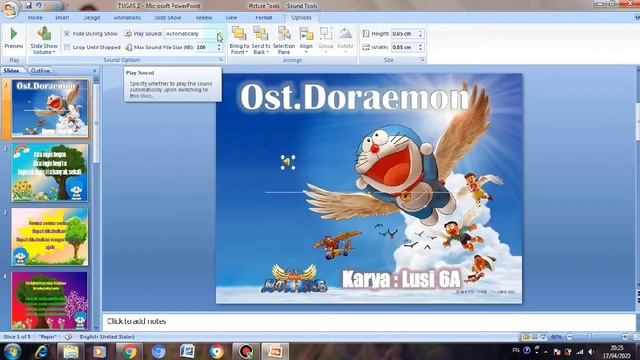Open the first Chrome icon on taskbar

[129, 351]
